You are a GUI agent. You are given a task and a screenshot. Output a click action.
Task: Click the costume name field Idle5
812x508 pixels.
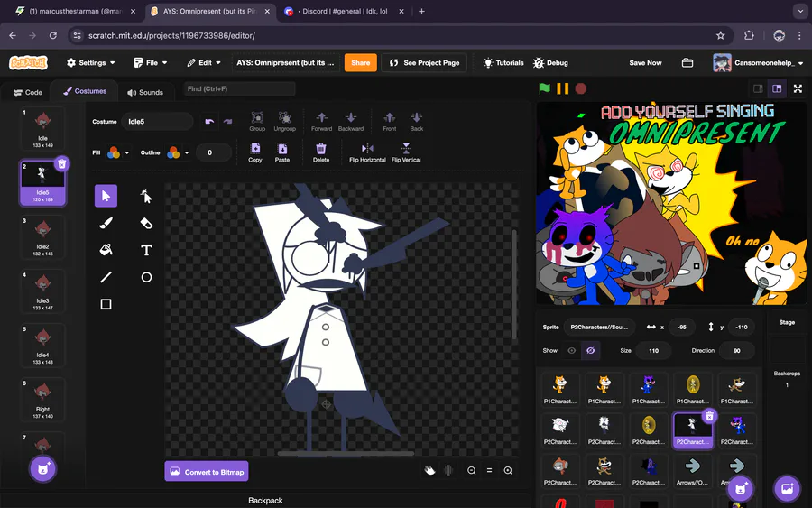157,122
